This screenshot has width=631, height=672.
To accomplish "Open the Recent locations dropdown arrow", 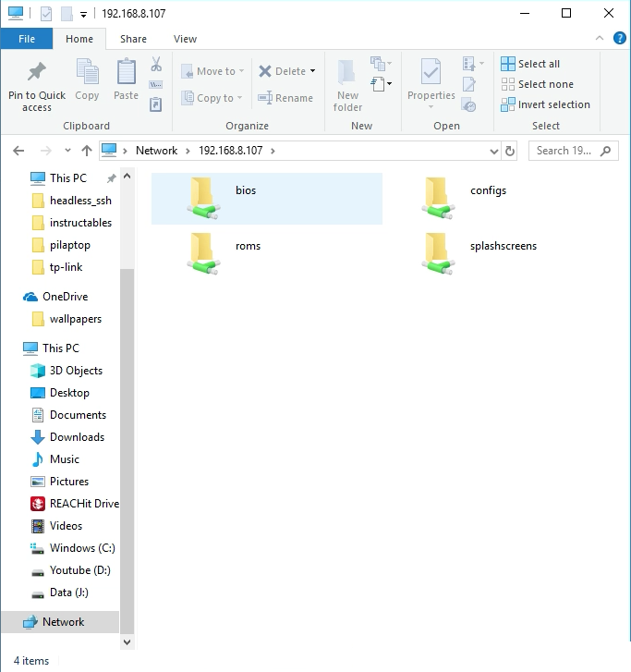I will tap(67, 151).
